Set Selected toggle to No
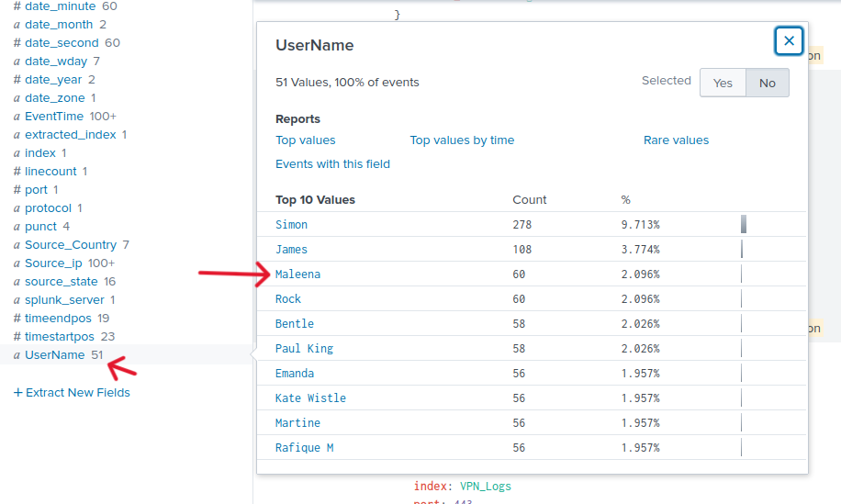The width and height of the screenshot is (841, 504). point(767,83)
